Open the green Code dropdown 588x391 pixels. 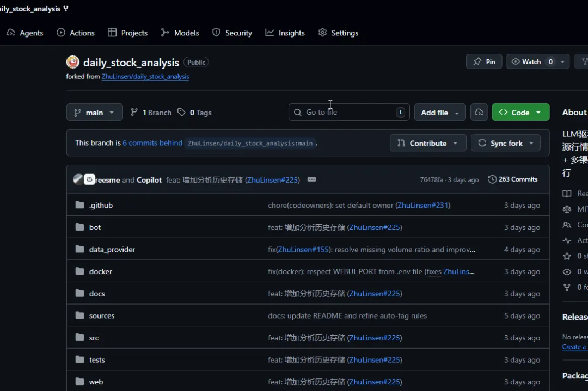[520, 113]
